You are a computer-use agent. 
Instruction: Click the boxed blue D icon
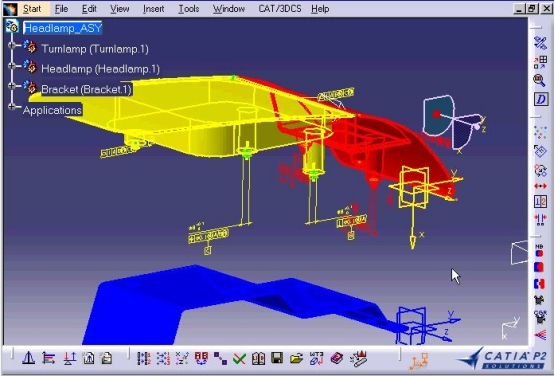click(540, 99)
